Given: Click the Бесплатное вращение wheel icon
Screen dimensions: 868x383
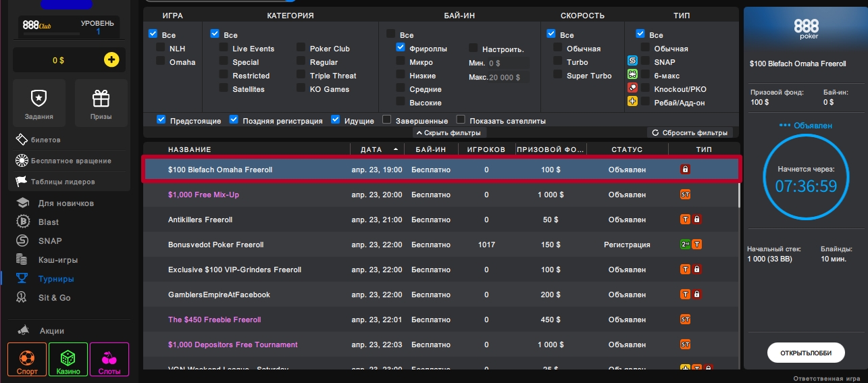Looking at the screenshot, I should tap(20, 161).
